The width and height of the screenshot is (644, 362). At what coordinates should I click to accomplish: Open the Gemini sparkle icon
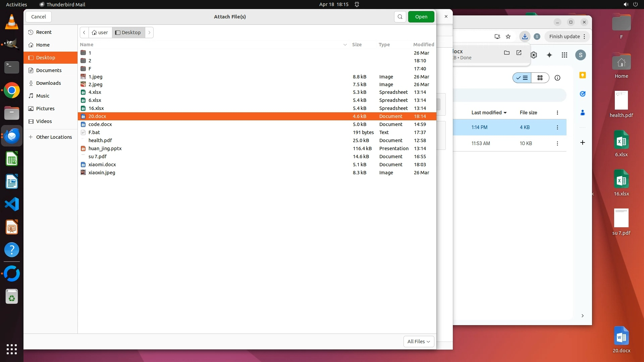pos(549,55)
